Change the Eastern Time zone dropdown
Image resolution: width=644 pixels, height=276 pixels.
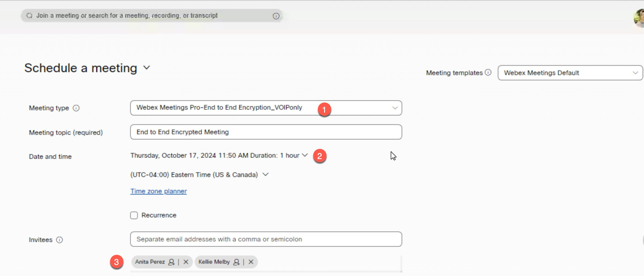point(265,174)
